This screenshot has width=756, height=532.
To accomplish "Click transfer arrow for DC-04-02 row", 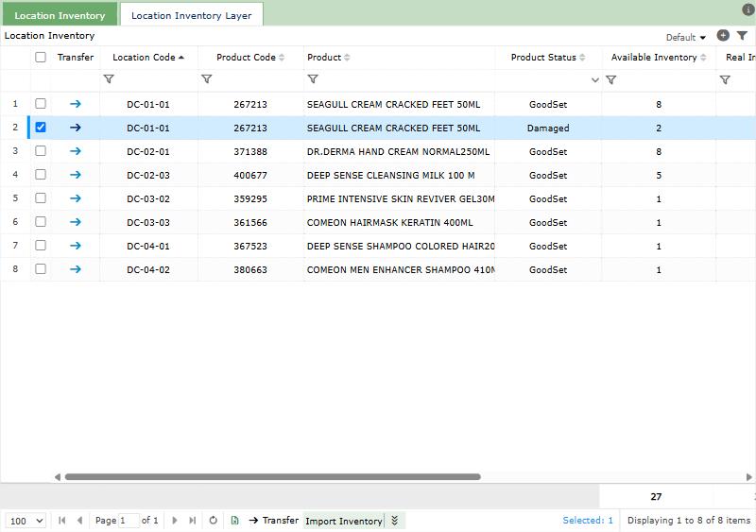I will 76,269.
